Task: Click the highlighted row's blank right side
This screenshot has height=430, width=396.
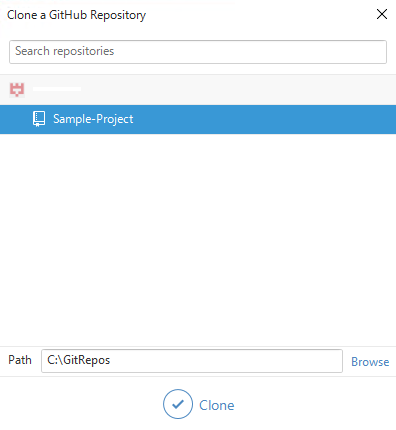Action: [267, 119]
